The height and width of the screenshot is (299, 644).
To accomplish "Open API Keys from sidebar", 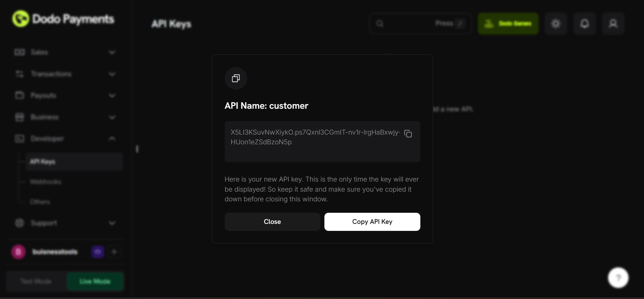I will point(42,161).
